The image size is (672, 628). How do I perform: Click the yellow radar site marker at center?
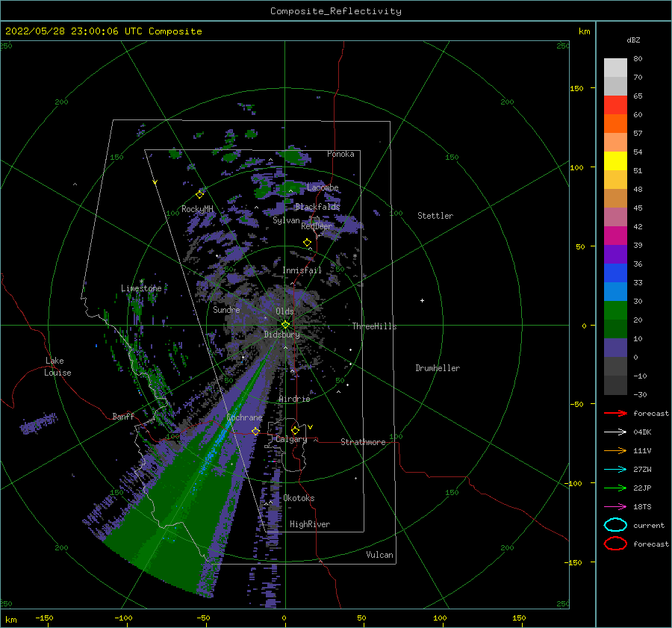[x=285, y=325]
